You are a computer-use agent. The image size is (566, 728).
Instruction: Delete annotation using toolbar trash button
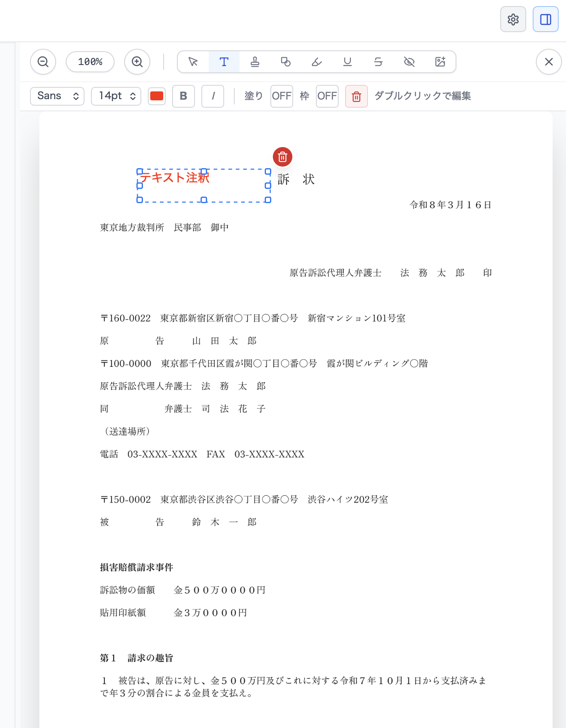coord(356,96)
